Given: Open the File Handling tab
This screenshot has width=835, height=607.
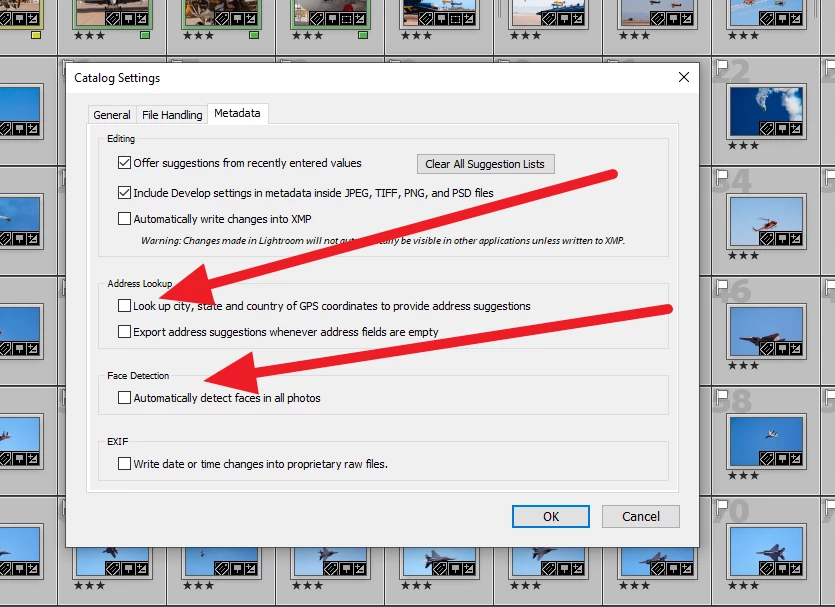Looking at the screenshot, I should click(172, 115).
